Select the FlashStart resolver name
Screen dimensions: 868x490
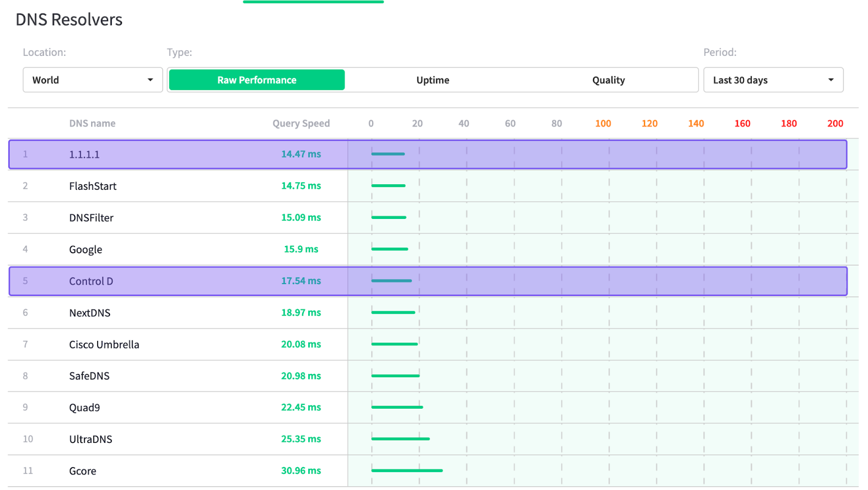tap(93, 186)
